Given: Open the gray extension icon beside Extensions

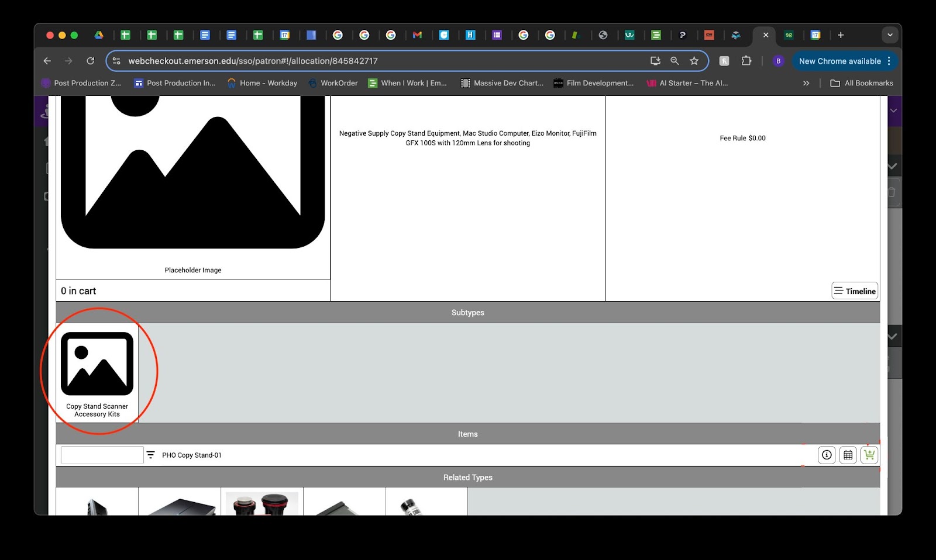Looking at the screenshot, I should 724,61.
